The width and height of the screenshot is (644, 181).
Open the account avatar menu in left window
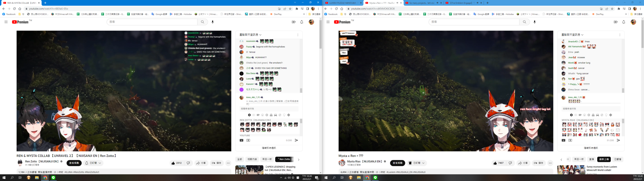(x=311, y=22)
